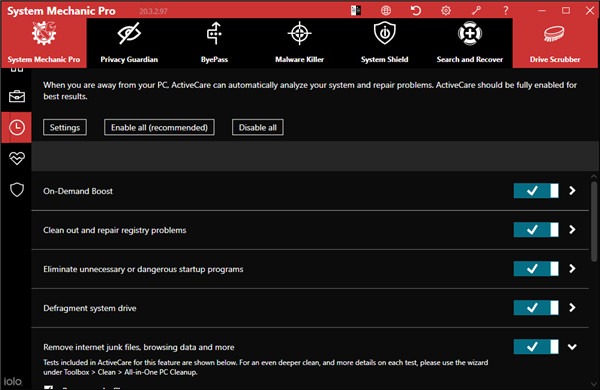This screenshot has width=600, height=390.
Task: Open the Malware Killer tool
Action: pos(299,43)
